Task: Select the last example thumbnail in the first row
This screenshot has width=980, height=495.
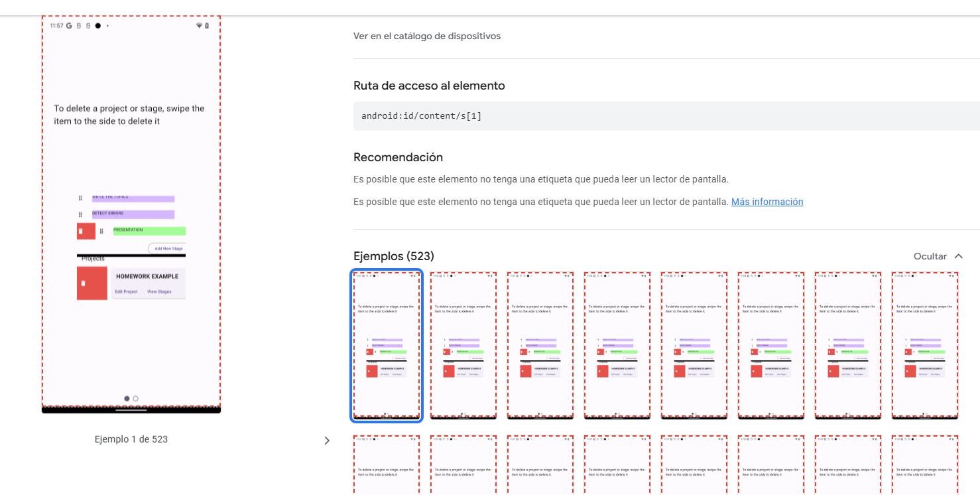Action: click(925, 346)
